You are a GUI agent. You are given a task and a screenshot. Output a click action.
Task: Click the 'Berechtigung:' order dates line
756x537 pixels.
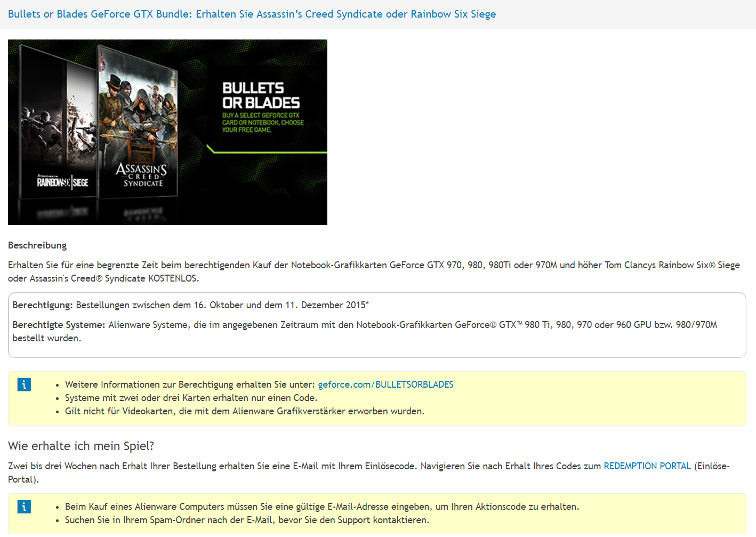pos(190,305)
